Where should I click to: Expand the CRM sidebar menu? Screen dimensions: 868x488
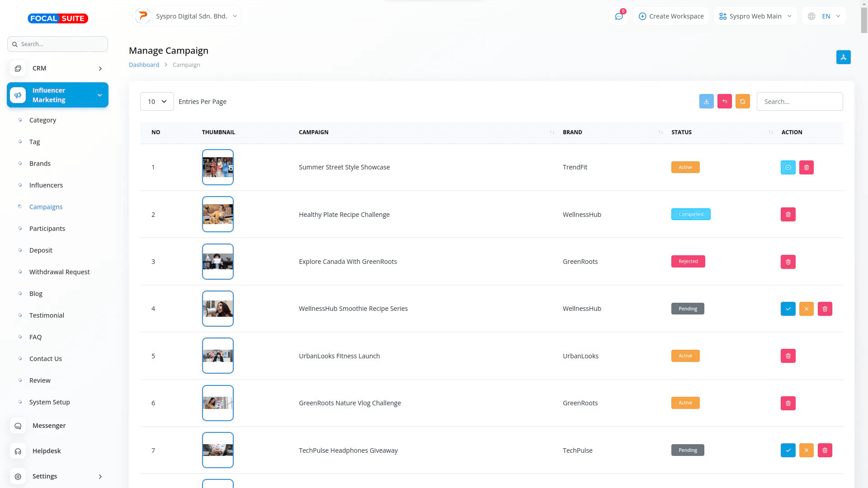pos(57,68)
